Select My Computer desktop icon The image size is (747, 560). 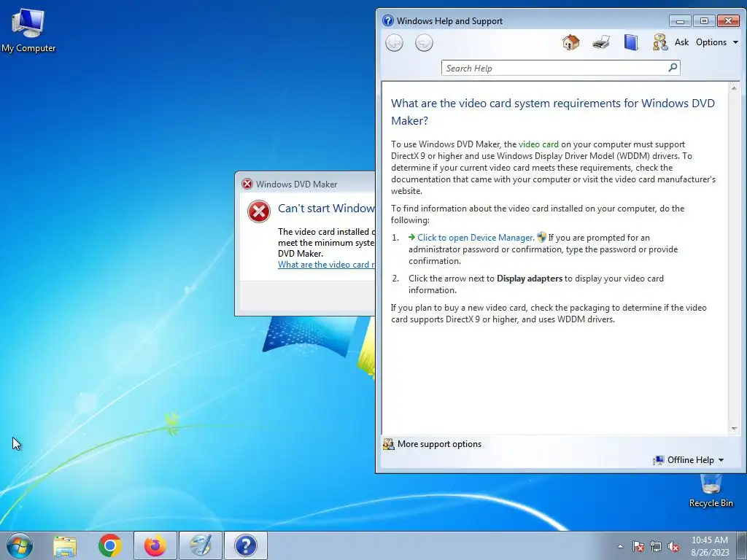click(28, 31)
